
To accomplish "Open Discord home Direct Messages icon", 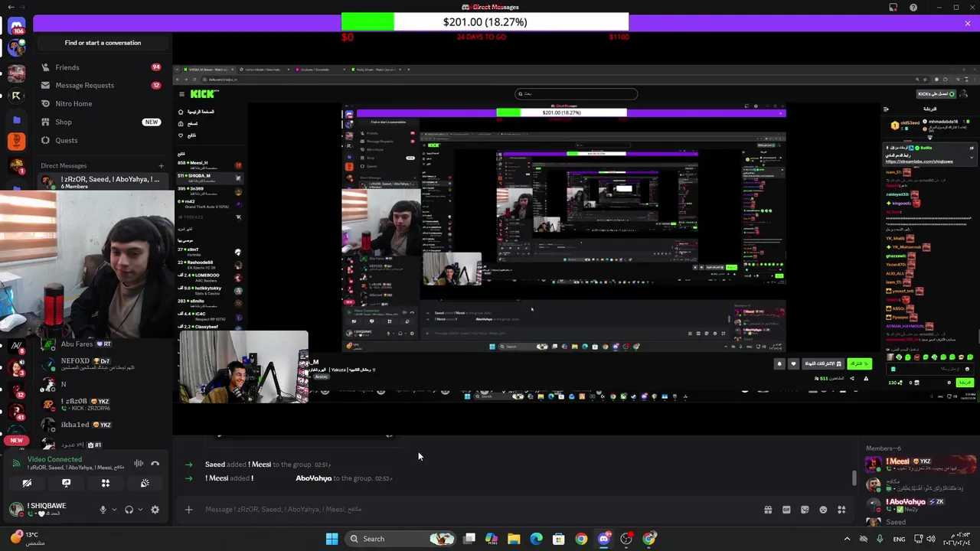I will click(x=17, y=27).
